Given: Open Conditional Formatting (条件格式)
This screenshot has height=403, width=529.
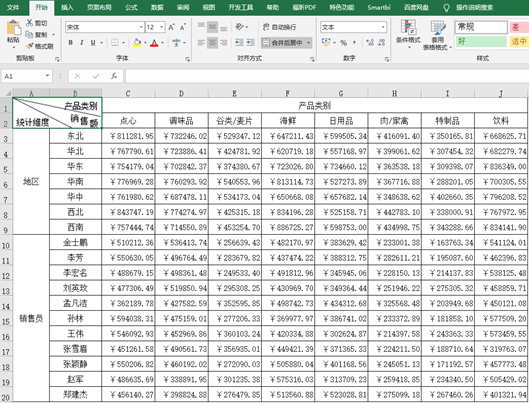Looking at the screenshot, I should 408,34.
